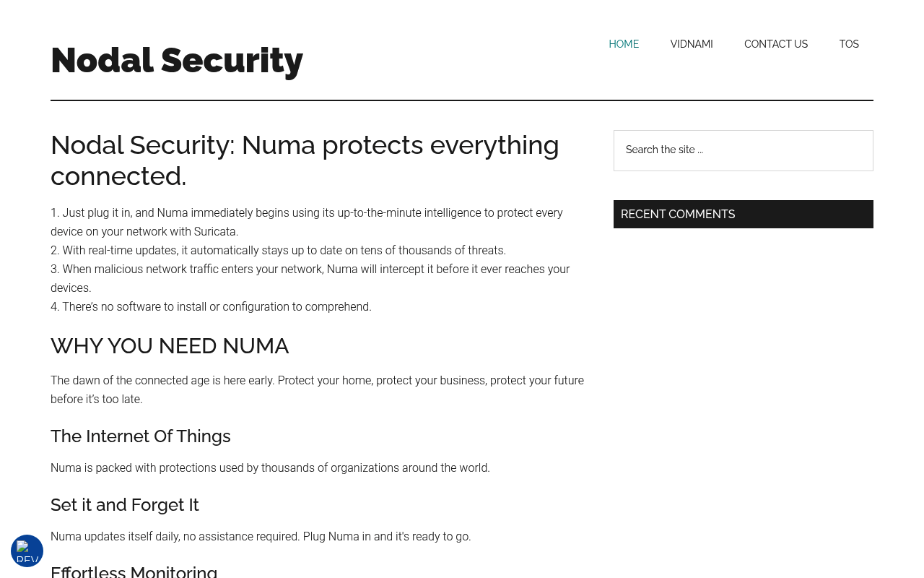Open the VIDNAMI menu item
Viewport: 924px width, 578px height.
pyautogui.click(x=692, y=44)
